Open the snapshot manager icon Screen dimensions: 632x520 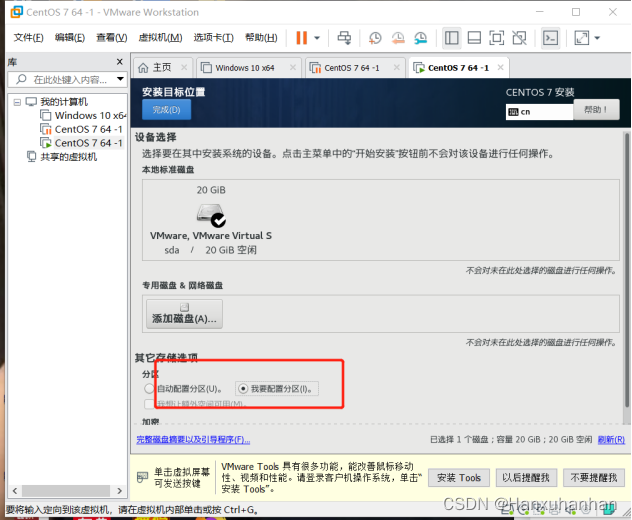coord(420,38)
